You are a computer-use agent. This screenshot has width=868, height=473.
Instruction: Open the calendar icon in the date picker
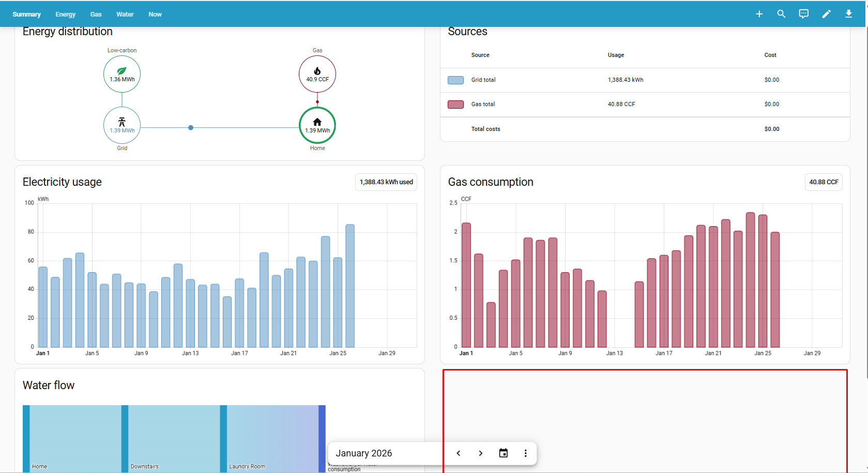tap(503, 453)
